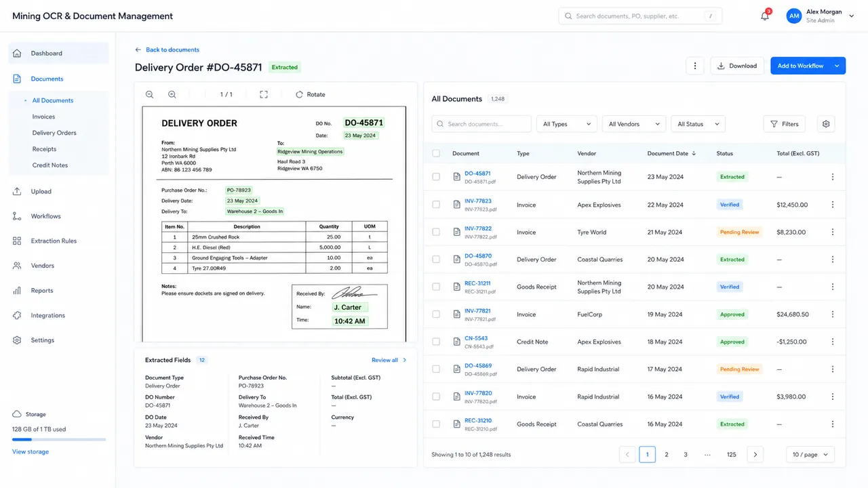Change the 10 / page dropdown

coord(810,455)
